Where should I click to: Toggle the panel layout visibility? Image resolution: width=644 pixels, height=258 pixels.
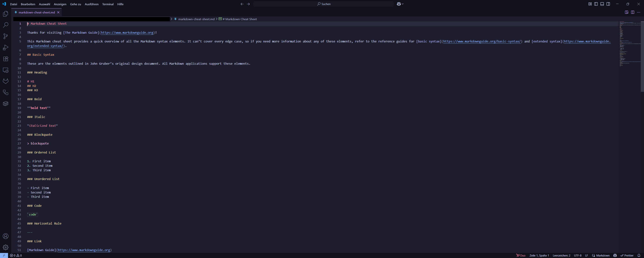tap(602, 4)
